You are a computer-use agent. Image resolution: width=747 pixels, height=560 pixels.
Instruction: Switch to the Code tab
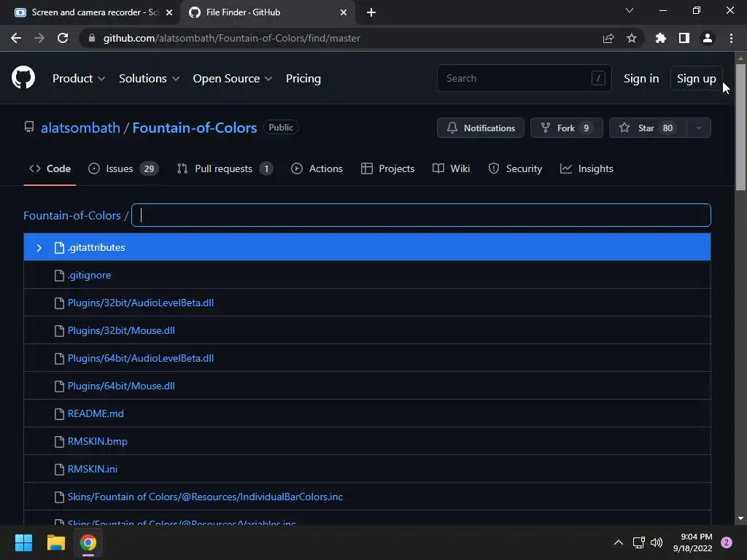(50, 168)
